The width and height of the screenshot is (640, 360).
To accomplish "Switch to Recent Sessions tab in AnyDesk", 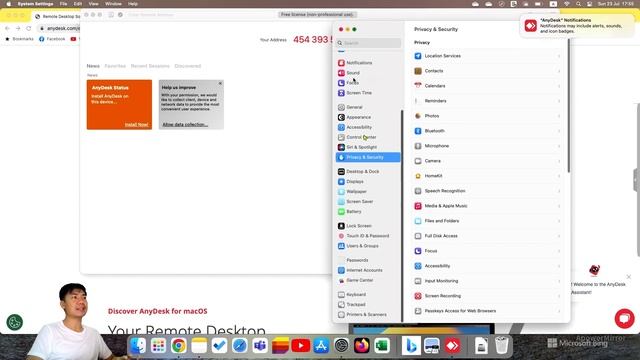I will tap(150, 66).
